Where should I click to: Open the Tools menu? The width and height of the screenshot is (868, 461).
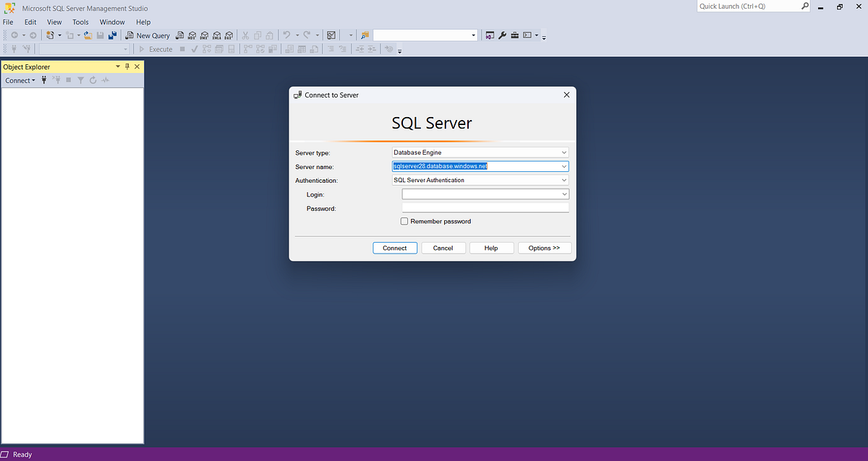click(80, 22)
